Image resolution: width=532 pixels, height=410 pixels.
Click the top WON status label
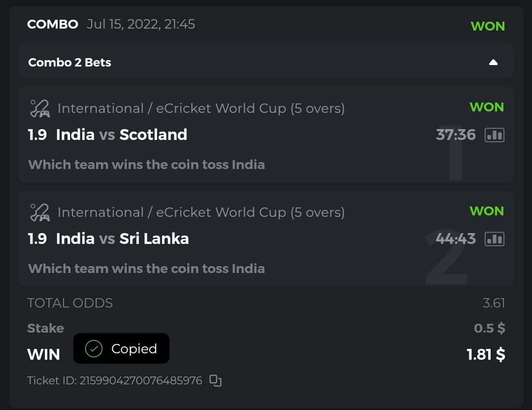click(488, 26)
